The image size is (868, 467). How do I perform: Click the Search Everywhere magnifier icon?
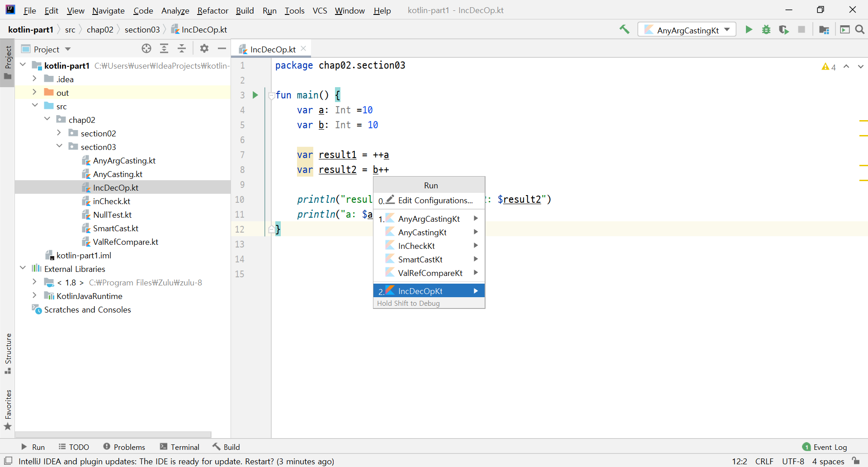(x=860, y=30)
